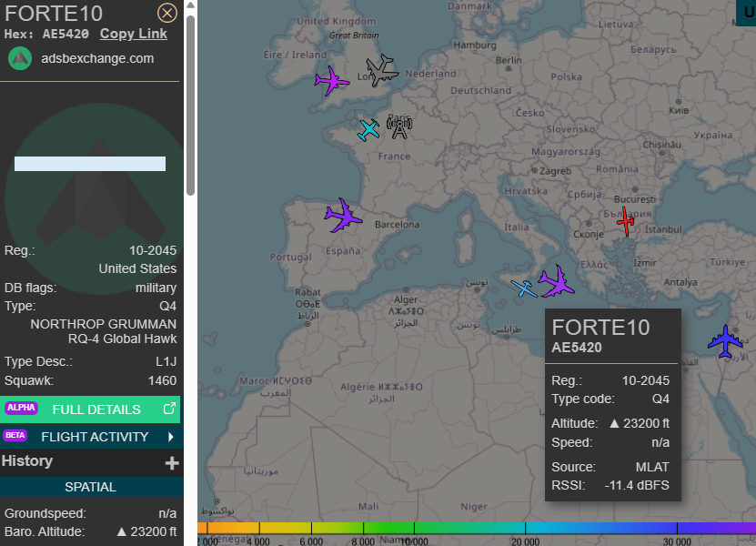Click the Groundspeed n/a value
This screenshot has width=756, height=546.
[x=167, y=513]
